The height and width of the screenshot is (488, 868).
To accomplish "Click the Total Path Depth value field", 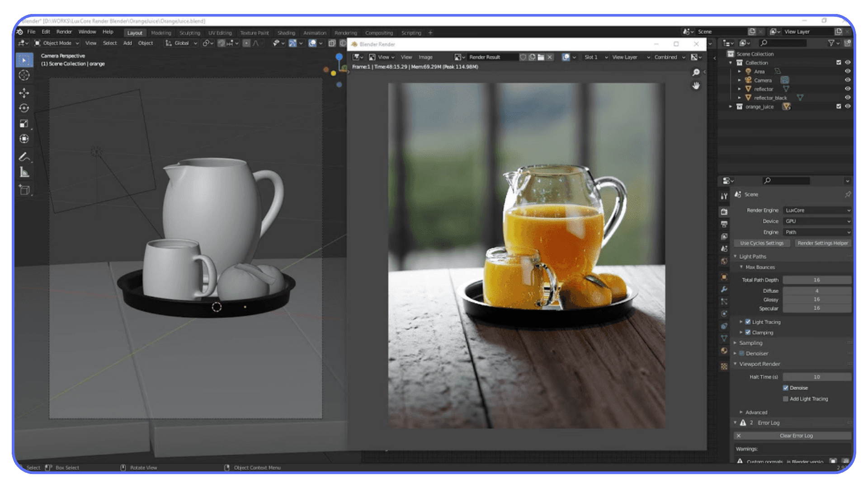I will point(816,279).
